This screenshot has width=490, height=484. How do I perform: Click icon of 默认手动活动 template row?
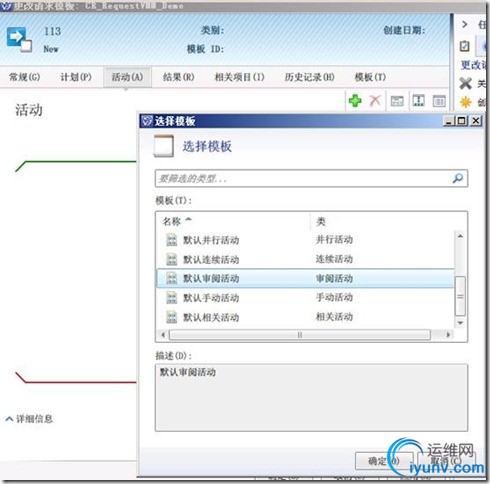(x=171, y=298)
